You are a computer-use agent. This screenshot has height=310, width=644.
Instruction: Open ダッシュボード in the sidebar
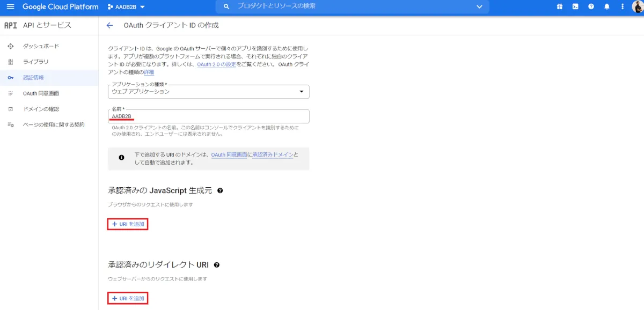[49, 46]
